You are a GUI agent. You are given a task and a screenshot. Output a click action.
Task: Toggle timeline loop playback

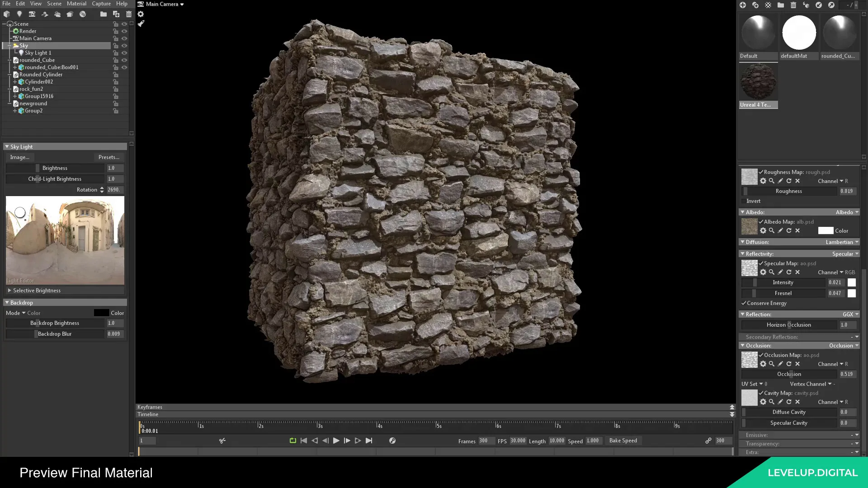click(293, 441)
